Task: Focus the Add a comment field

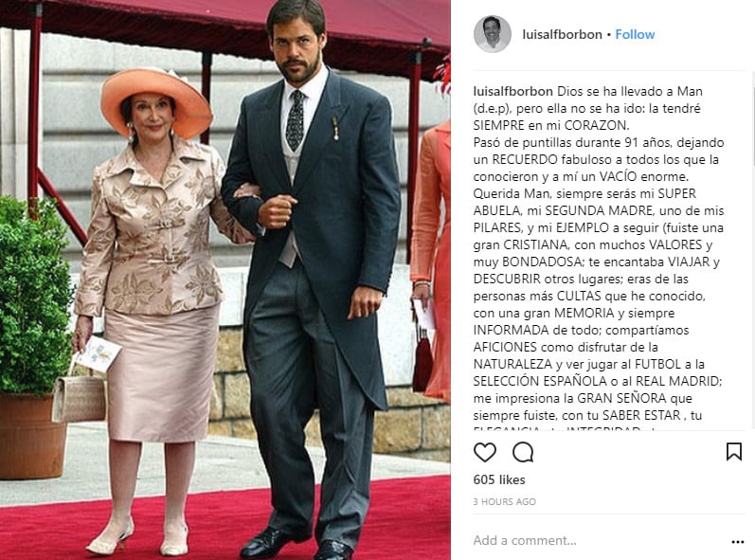Action: [597, 540]
